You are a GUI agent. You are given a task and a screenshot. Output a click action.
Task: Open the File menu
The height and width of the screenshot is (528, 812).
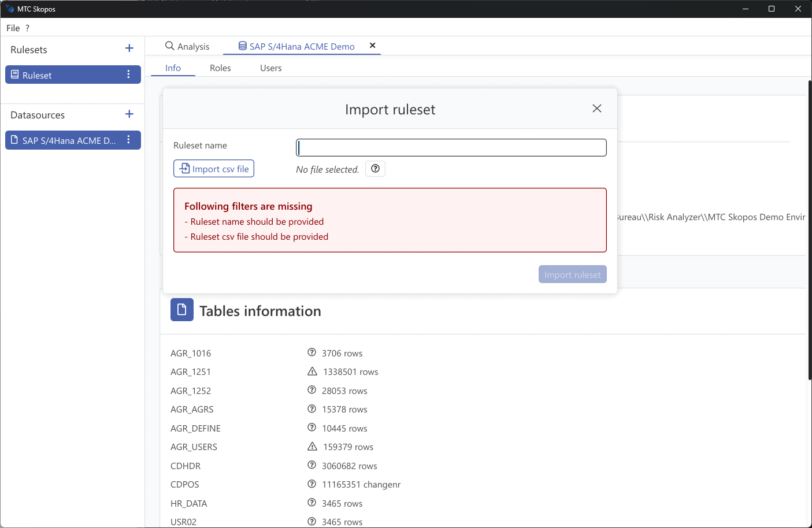(13, 28)
